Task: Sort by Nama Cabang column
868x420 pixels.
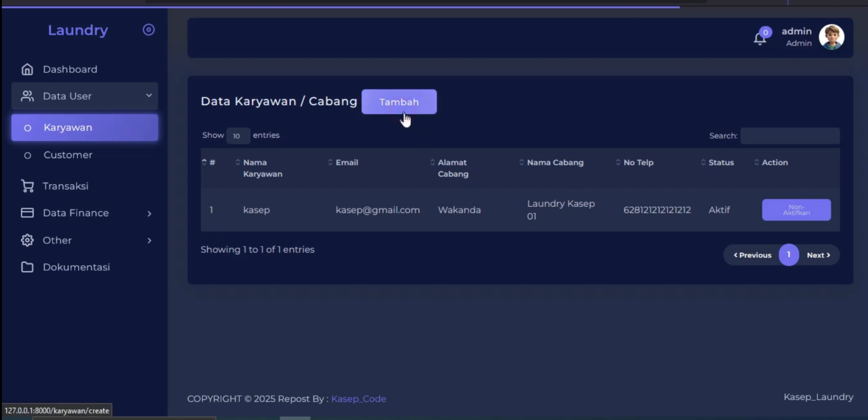Action: 555,162
